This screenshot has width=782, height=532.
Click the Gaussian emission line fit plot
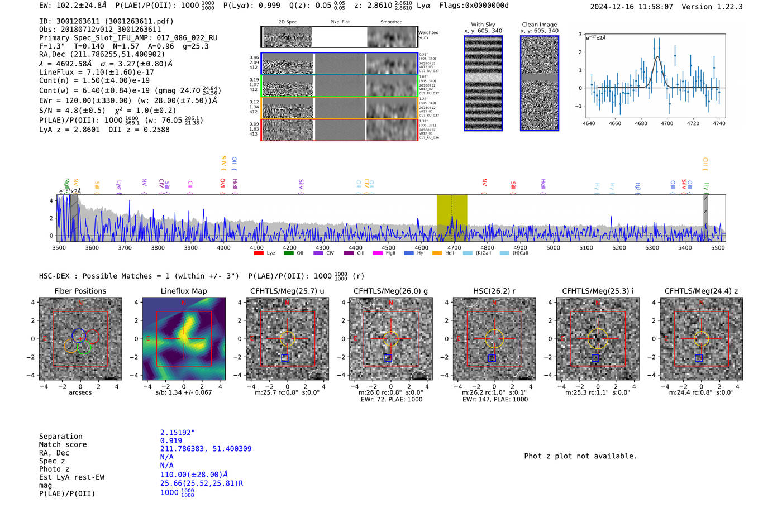pyautogui.click(x=655, y=76)
